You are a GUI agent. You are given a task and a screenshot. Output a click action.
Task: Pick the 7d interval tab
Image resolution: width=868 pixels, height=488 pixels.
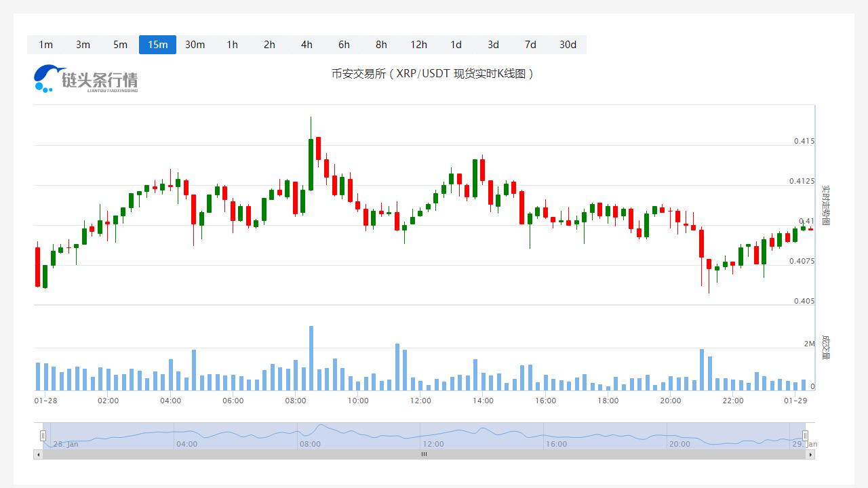(x=530, y=45)
